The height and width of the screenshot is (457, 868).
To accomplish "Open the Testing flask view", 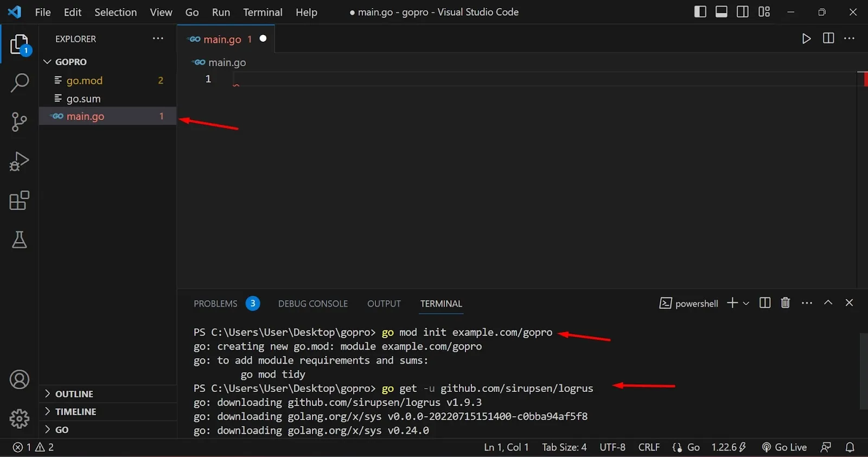I will coord(20,239).
